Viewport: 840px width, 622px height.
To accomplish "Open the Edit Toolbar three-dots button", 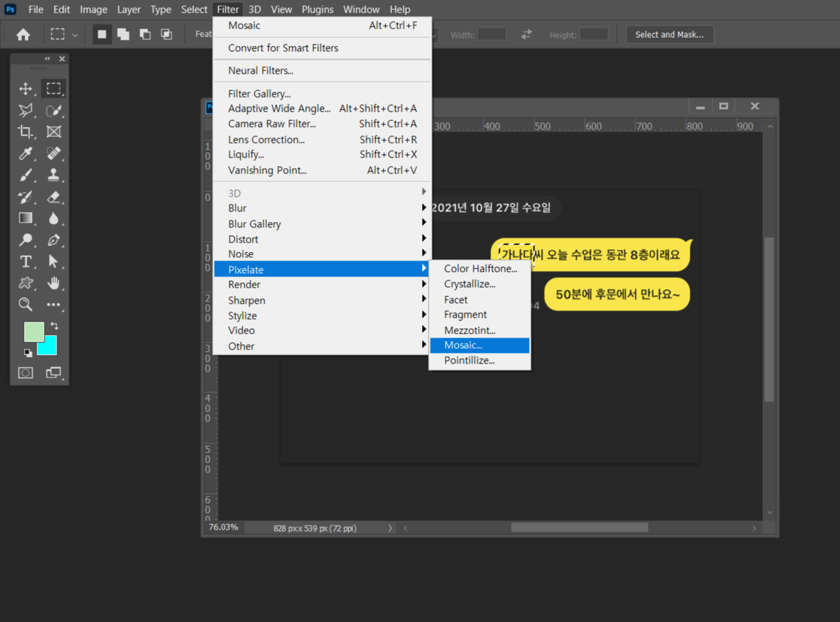I will (x=54, y=304).
